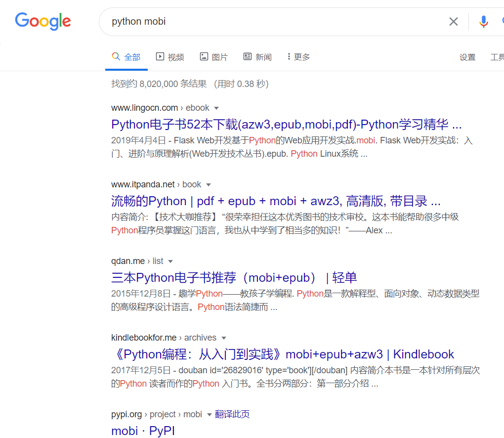Expand dropdown arrow next to www.itpanda.net
This screenshot has height=438, width=504.
[209, 184]
